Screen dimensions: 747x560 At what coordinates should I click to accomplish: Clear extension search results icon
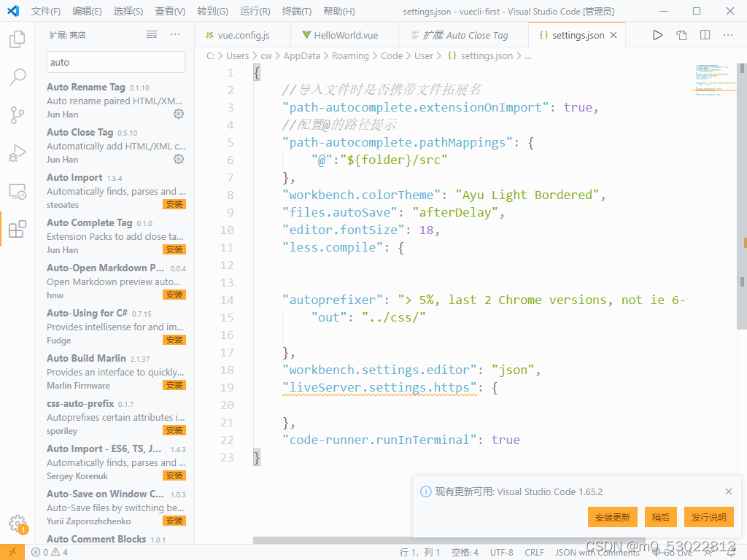point(152,34)
